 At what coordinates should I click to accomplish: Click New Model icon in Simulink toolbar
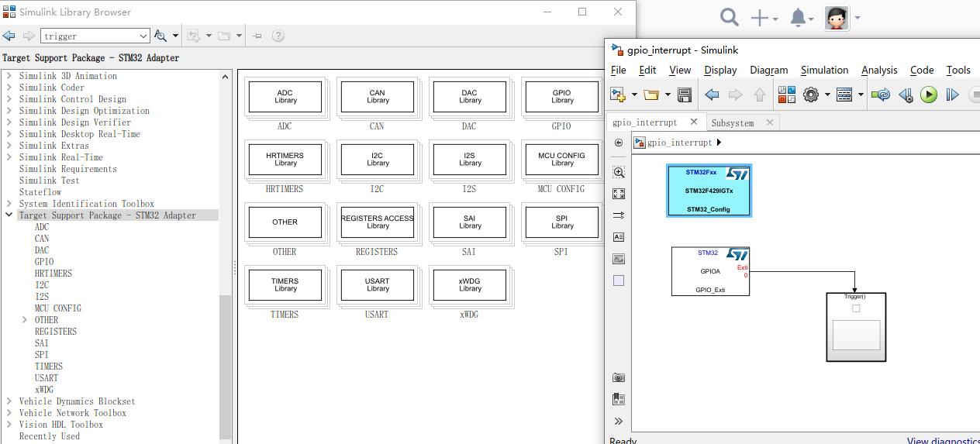click(x=619, y=95)
